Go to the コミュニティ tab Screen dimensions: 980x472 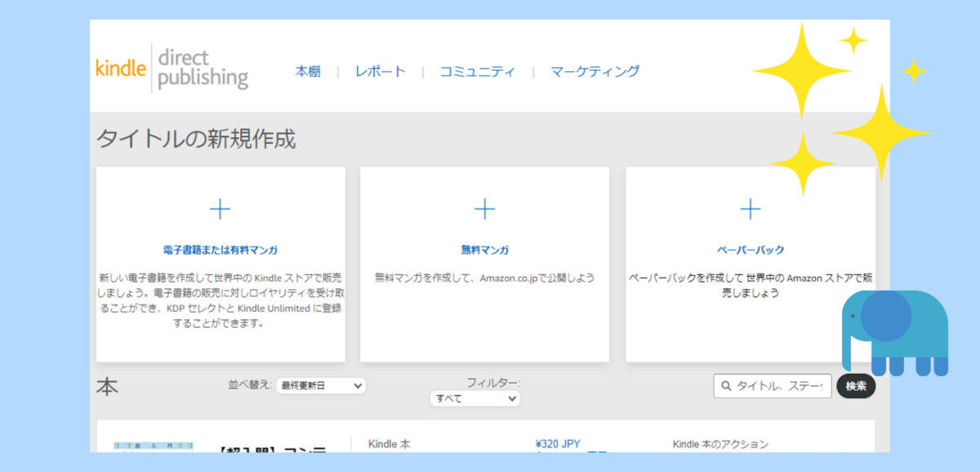pyautogui.click(x=477, y=71)
